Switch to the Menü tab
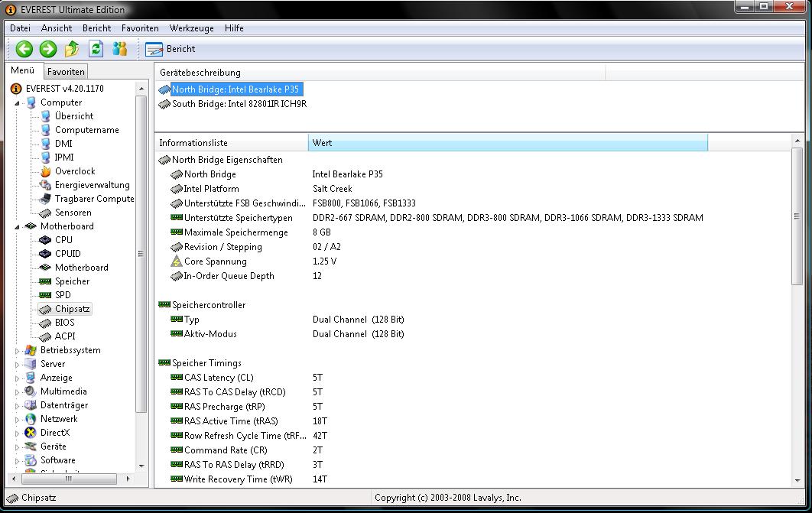 [x=23, y=70]
